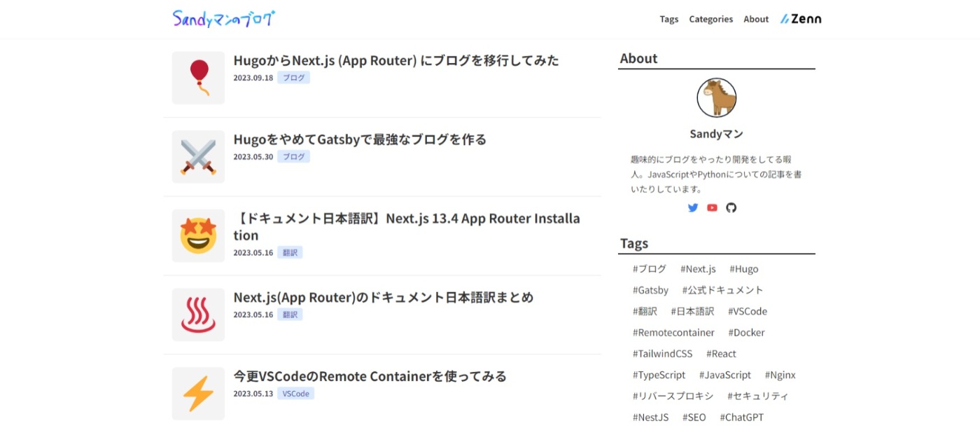
Task: Select the #NestJS tag
Action: coord(650,418)
